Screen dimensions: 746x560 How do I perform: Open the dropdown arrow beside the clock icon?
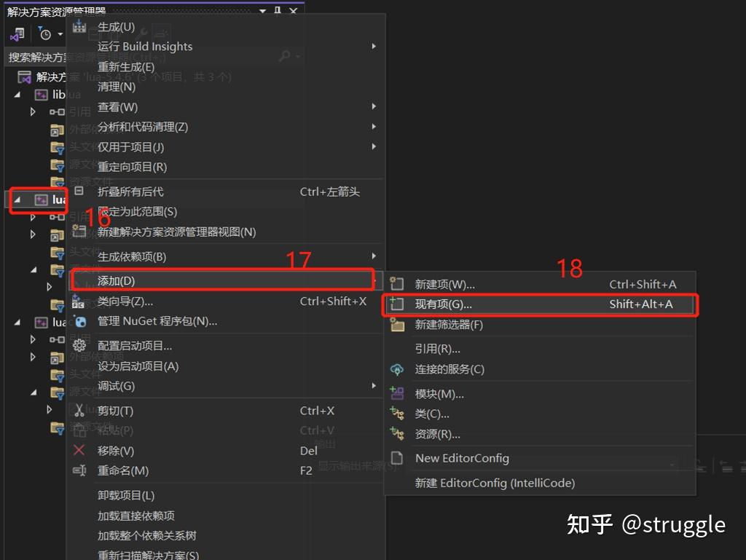point(60,33)
